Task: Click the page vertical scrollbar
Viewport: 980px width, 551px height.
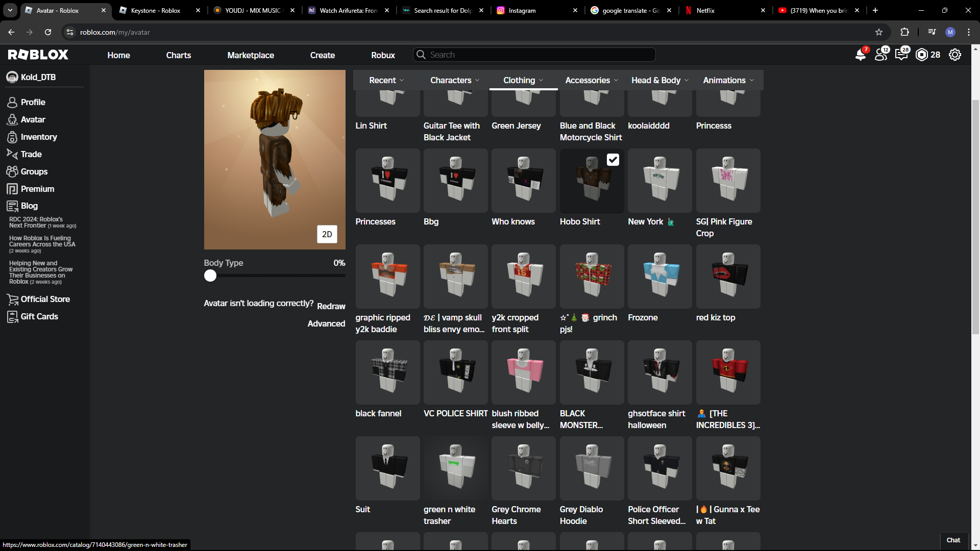Action: click(975, 217)
